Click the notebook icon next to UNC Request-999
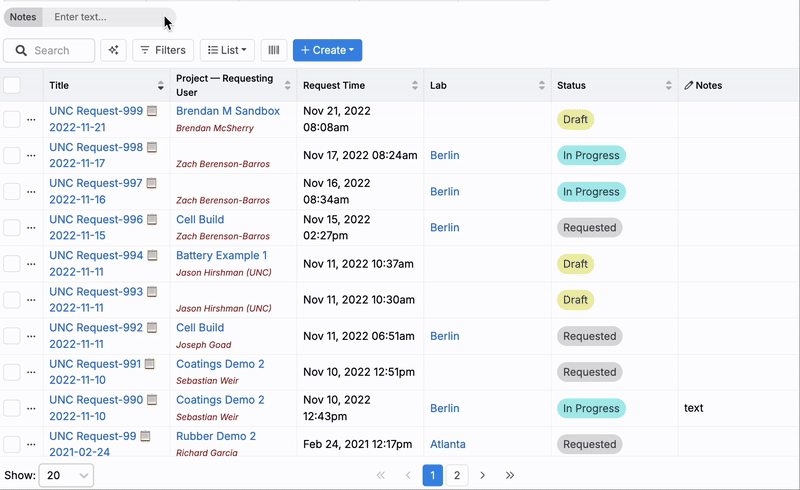 [x=153, y=111]
